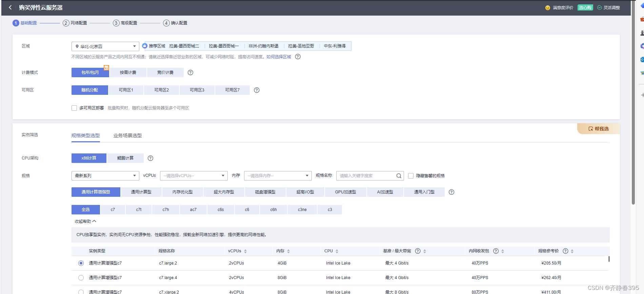Image resolution: width=644 pixels, height=294 pixels.
Task: Sort table by CPU column arrows
Action: click(337, 251)
